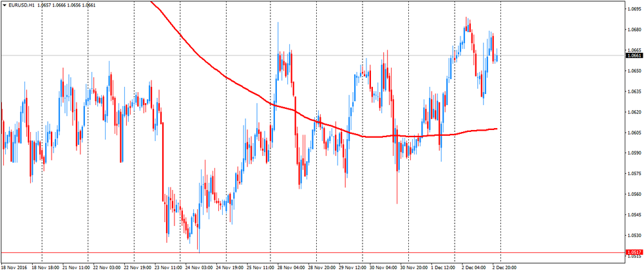Click the 23 Nov 11:00 time label
The width and height of the screenshot is (644, 273).
pos(168,267)
